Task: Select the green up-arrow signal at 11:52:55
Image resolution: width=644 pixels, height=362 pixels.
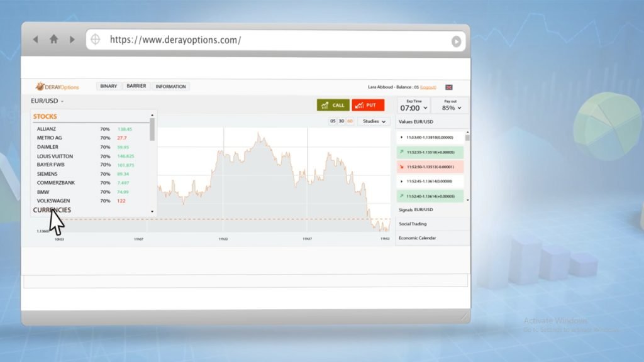Action: (430, 152)
